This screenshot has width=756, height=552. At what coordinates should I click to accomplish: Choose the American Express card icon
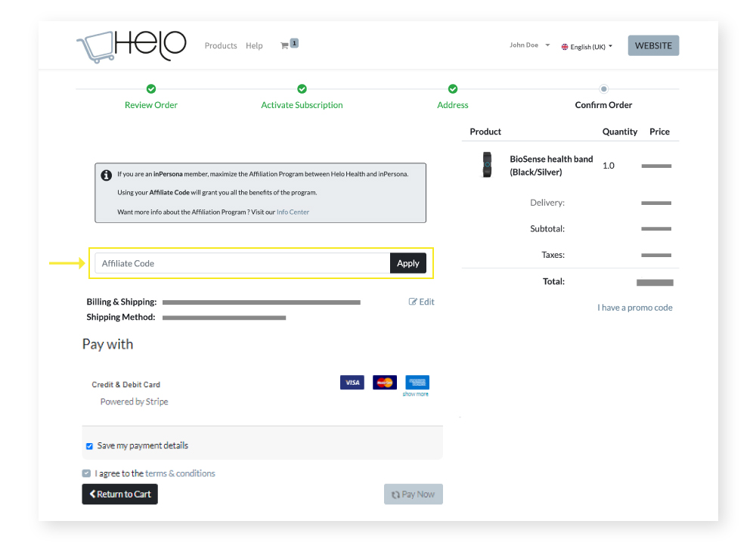pos(417,382)
